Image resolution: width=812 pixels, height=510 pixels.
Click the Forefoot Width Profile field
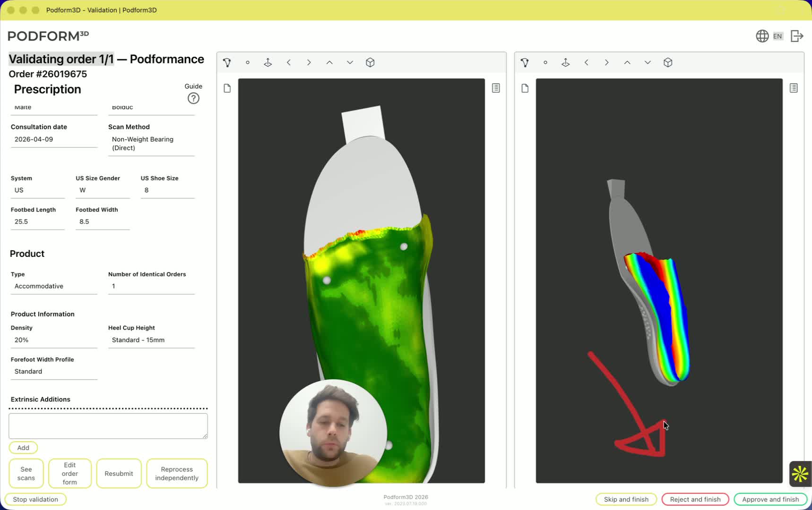(54, 372)
